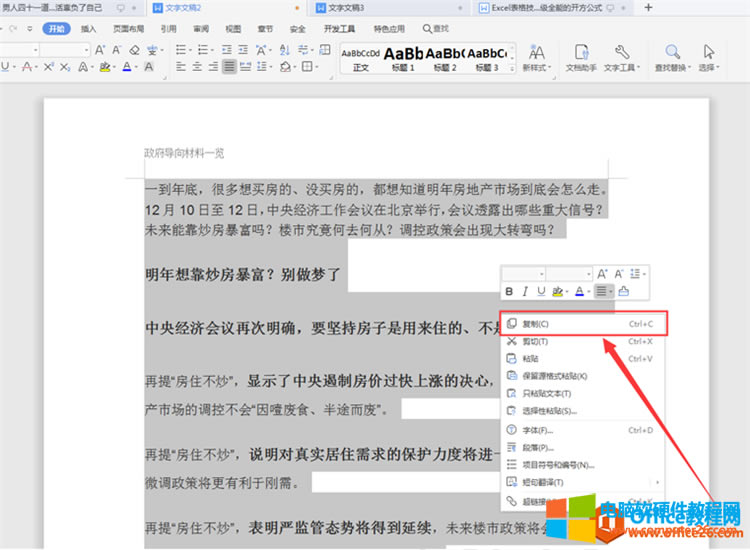
Task: Decrease font size in the mini toolbar
Action: [x=619, y=273]
